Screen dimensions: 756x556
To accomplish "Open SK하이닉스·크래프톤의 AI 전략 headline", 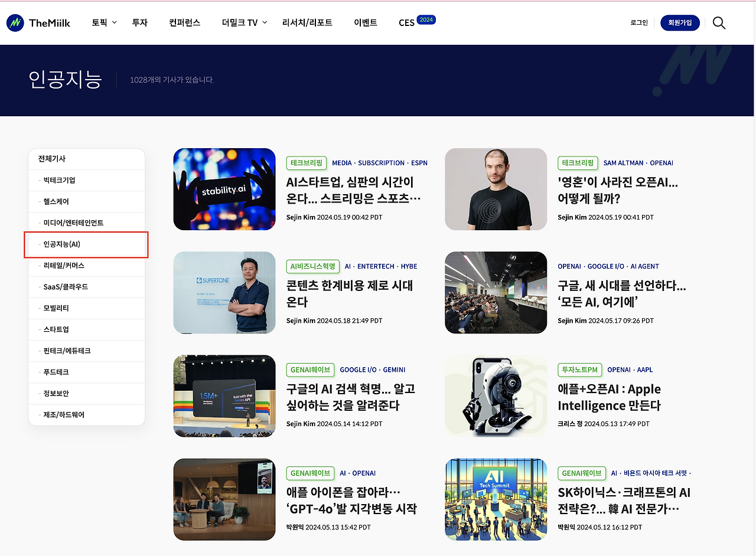I will click(x=624, y=501).
